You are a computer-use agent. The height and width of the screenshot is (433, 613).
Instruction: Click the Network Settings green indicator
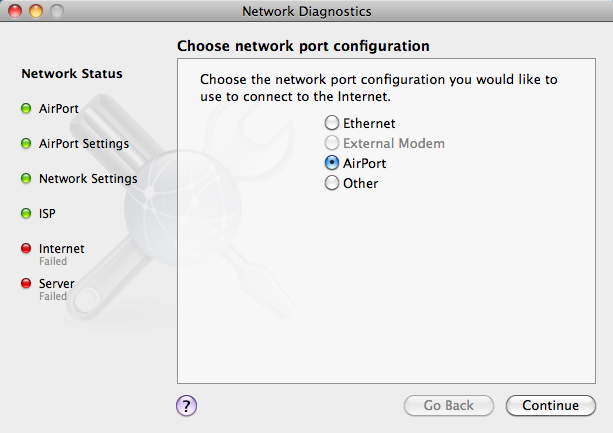[x=26, y=179]
